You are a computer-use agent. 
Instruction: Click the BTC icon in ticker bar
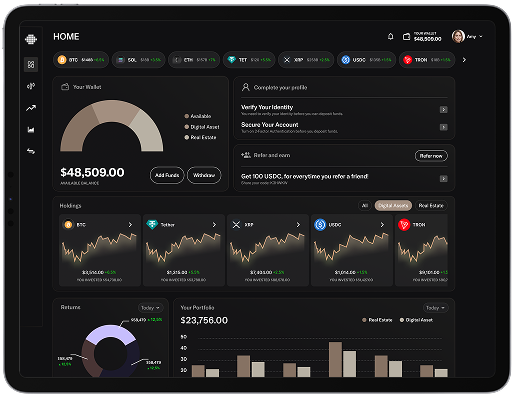coord(62,60)
